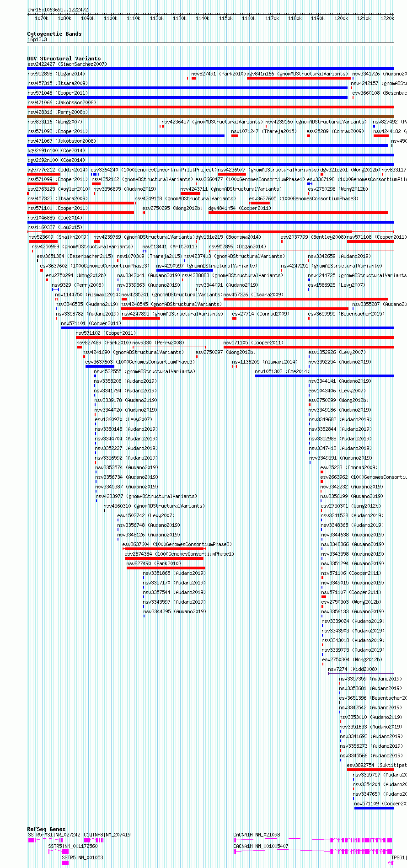The image size is (407, 868).
Task: Select variant esv1360970 (Levy2007)
Action: tap(123, 419)
